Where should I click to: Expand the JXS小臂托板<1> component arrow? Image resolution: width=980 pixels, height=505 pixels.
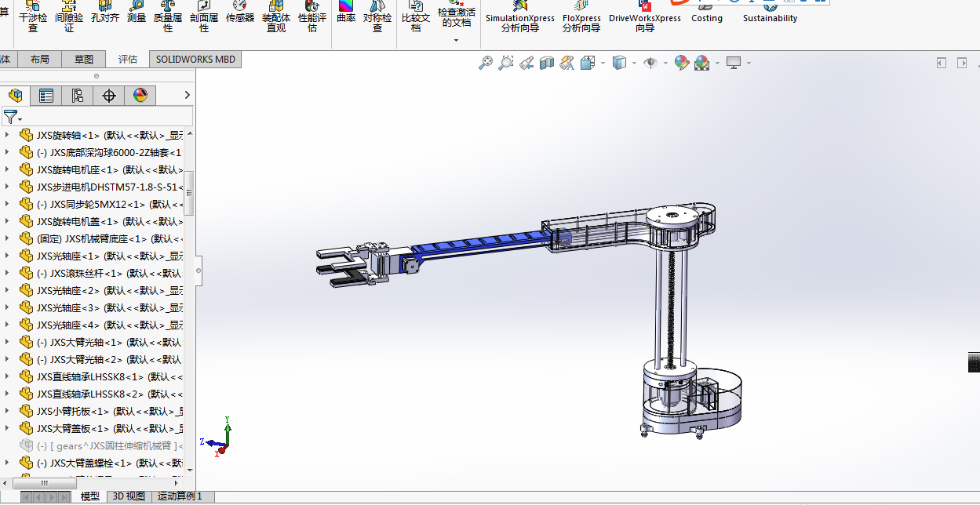pos(8,411)
